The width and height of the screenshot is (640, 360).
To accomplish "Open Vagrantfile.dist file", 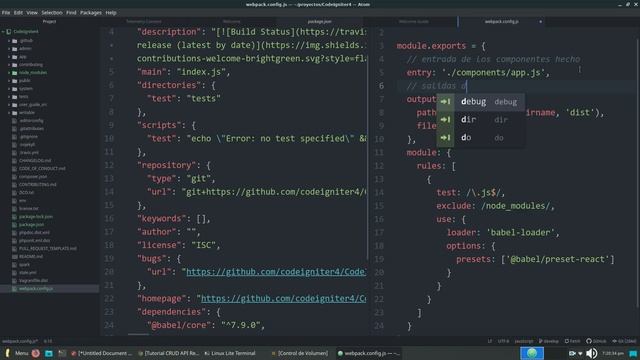I will tap(33, 281).
